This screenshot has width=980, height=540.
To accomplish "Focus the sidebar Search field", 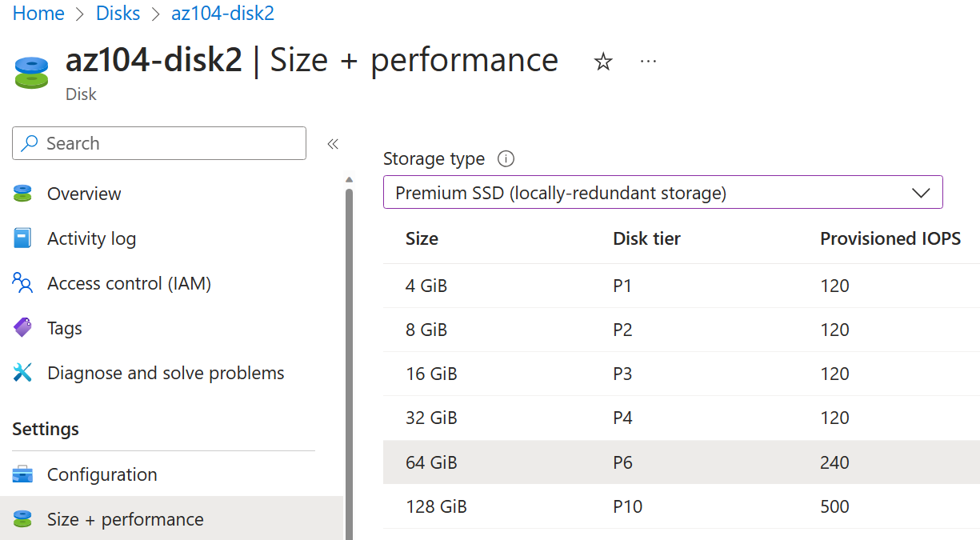I will (x=160, y=143).
